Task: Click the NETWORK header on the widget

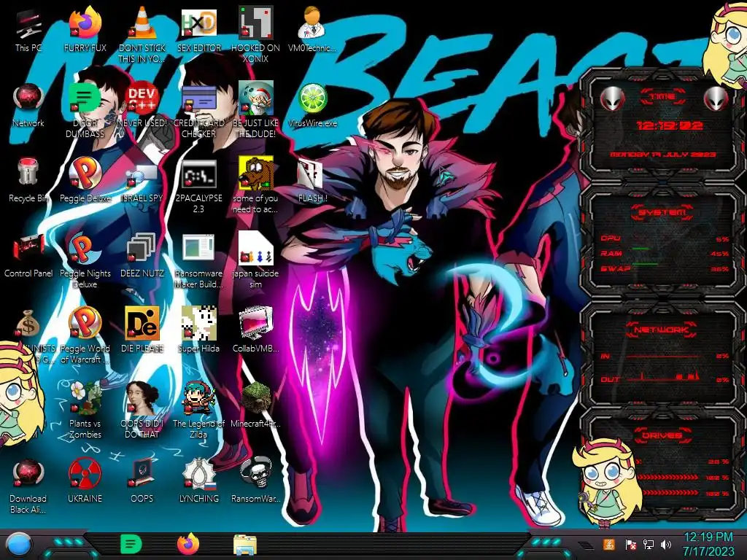Action: 662,329
